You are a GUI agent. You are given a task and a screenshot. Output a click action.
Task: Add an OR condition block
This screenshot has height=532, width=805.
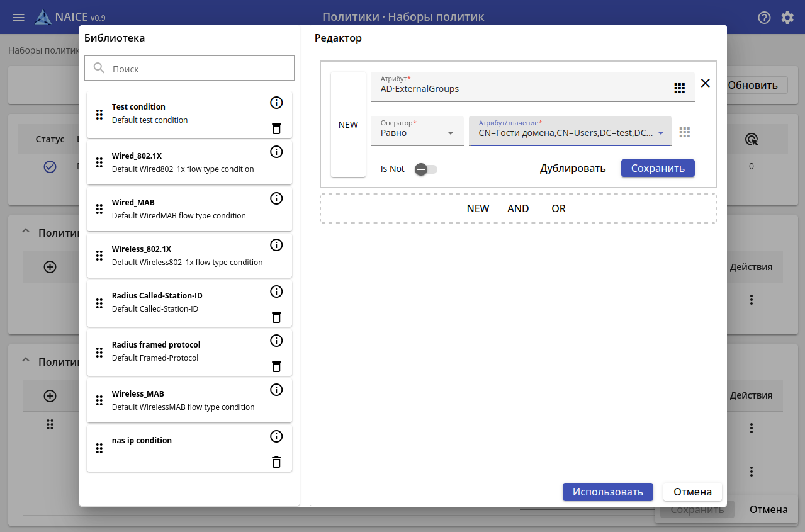click(558, 208)
